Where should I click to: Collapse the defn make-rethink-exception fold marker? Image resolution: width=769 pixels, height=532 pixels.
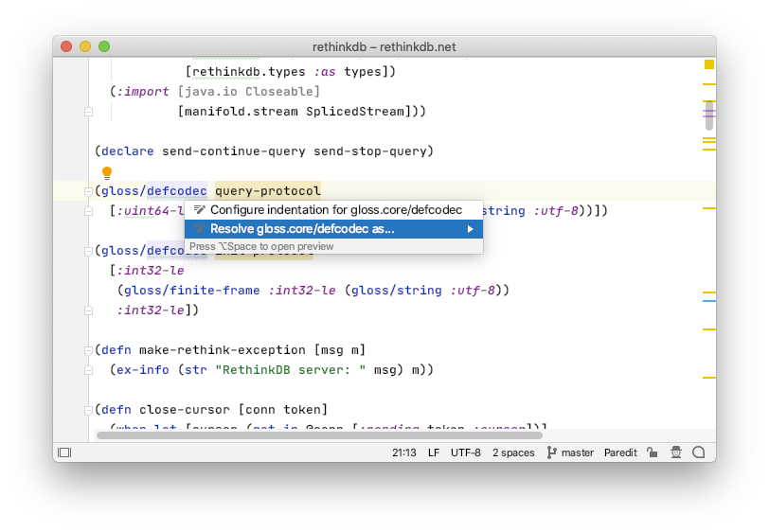(88, 350)
